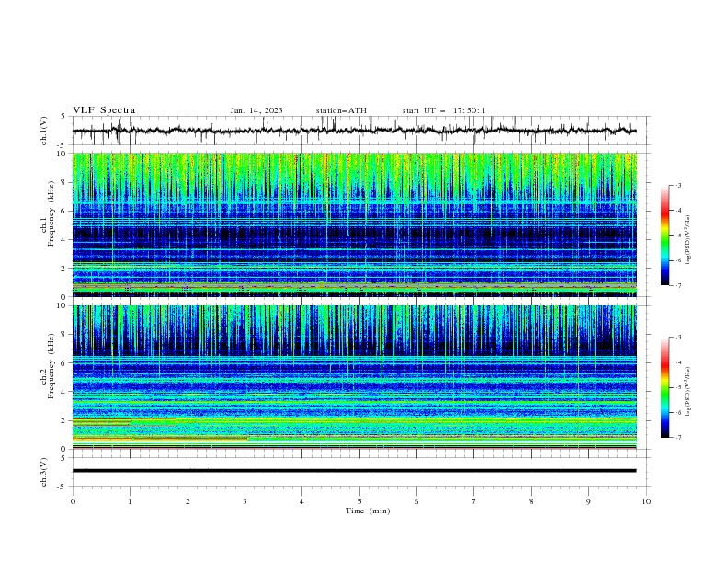Click the 'VLF Spectra' title text
728x563 pixels.
pyautogui.click(x=104, y=110)
